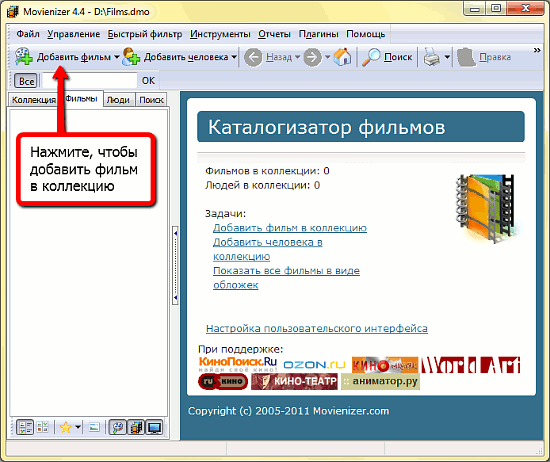550x462 pixels.
Task: Switch to the Коллекция tab
Action: pos(33,100)
